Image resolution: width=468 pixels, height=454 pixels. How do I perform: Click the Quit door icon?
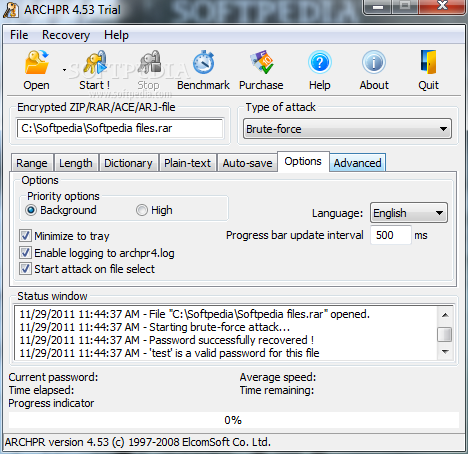point(428,62)
